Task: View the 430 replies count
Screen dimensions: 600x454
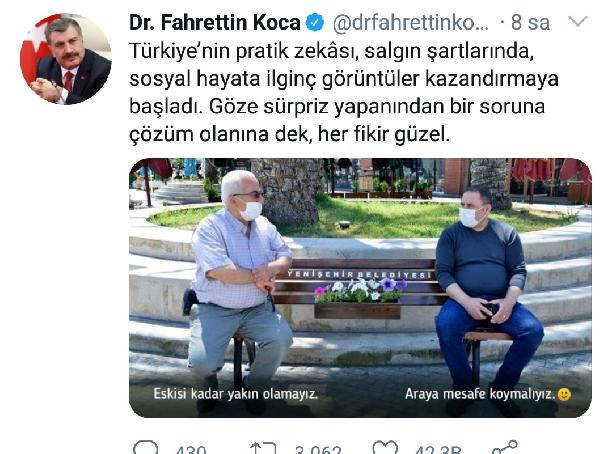Action: click(191, 449)
